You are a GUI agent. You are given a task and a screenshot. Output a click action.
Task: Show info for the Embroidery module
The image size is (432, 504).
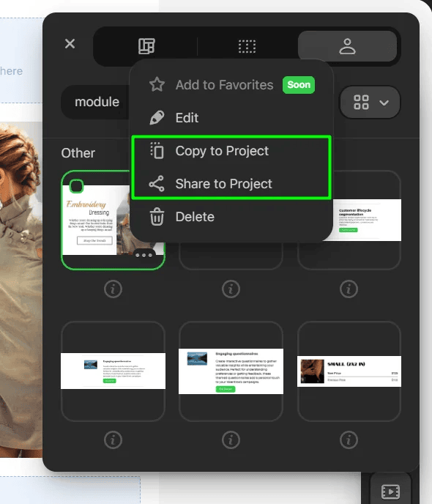point(113,289)
